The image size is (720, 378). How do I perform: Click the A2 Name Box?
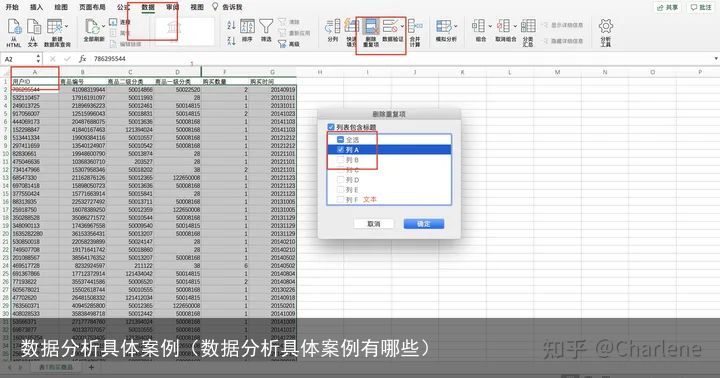[x=18, y=59]
